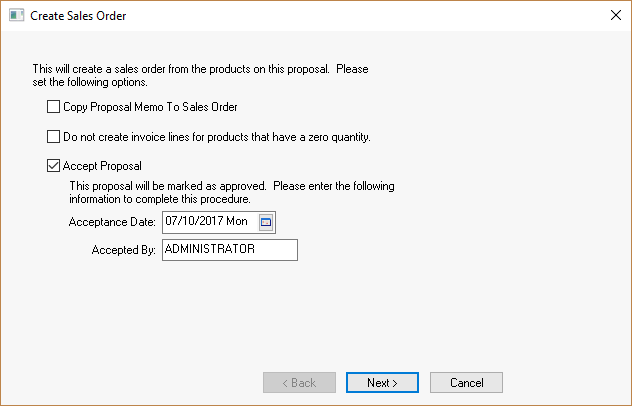This screenshot has height=406, width=632.
Task: Click the greyed-out Back button
Action: [x=299, y=382]
